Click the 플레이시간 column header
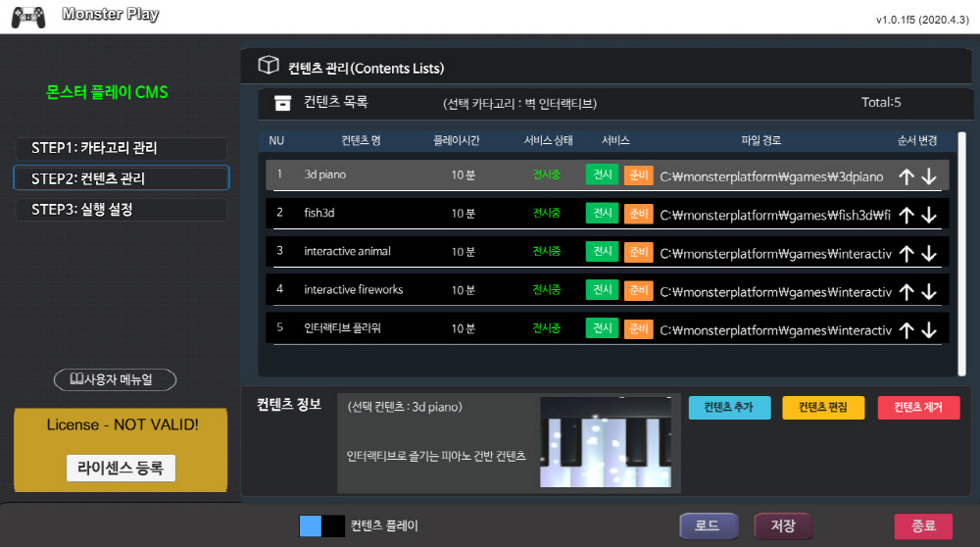The width and height of the screenshot is (980, 547). [457, 140]
